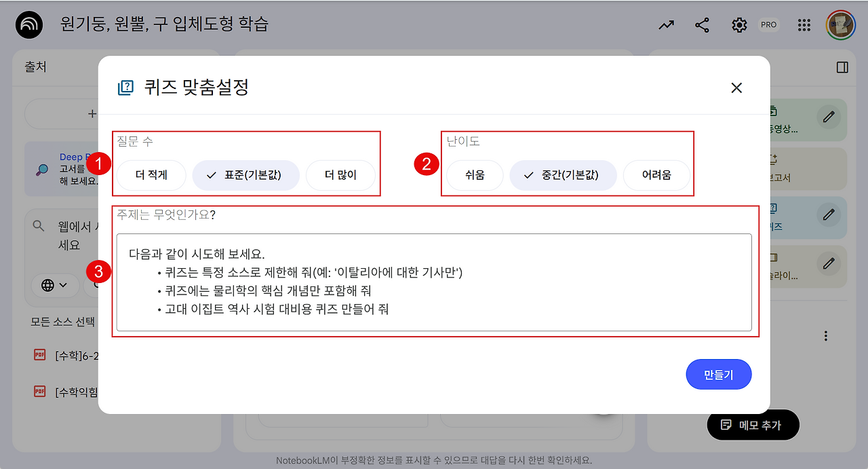Click the share icon in header
The width and height of the screenshot is (868, 469).
coord(703,25)
